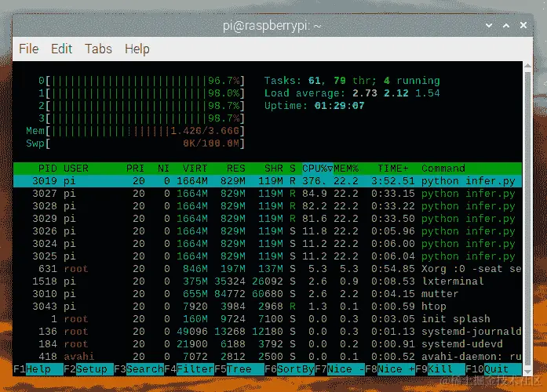Click the scrollbar down arrow

(x=527, y=372)
